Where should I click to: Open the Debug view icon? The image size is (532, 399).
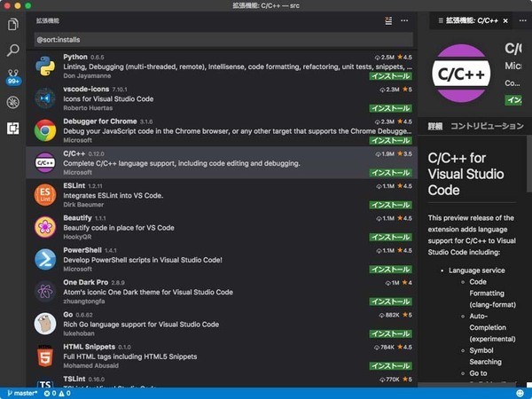click(x=13, y=103)
